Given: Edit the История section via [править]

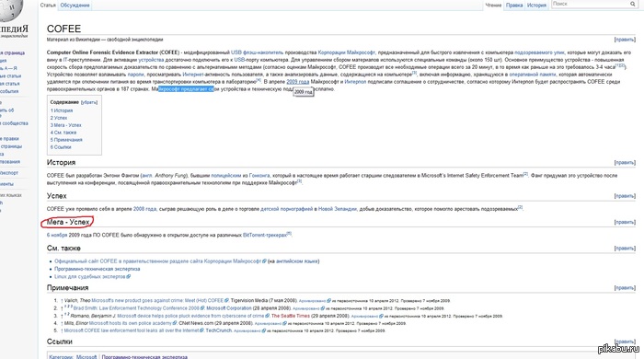Looking at the screenshot, I should [625, 163].
